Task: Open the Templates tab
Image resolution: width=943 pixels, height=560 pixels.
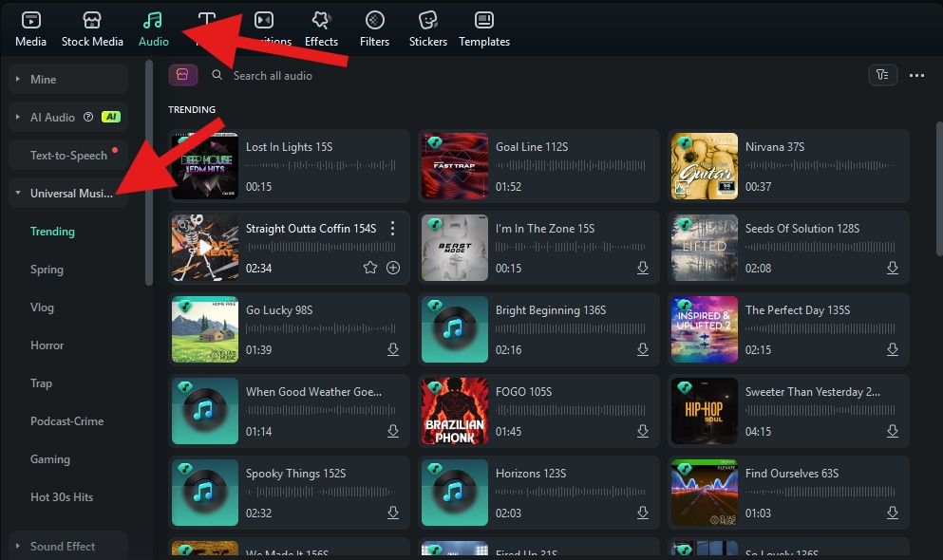Action: (484, 28)
